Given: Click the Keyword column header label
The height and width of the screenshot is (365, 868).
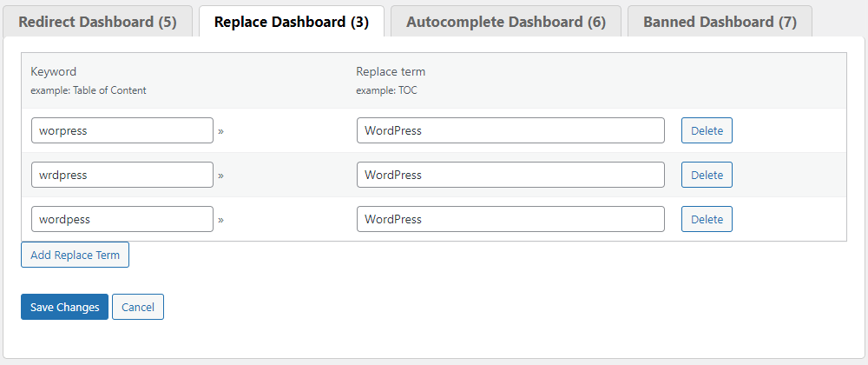Looking at the screenshot, I should [x=54, y=71].
